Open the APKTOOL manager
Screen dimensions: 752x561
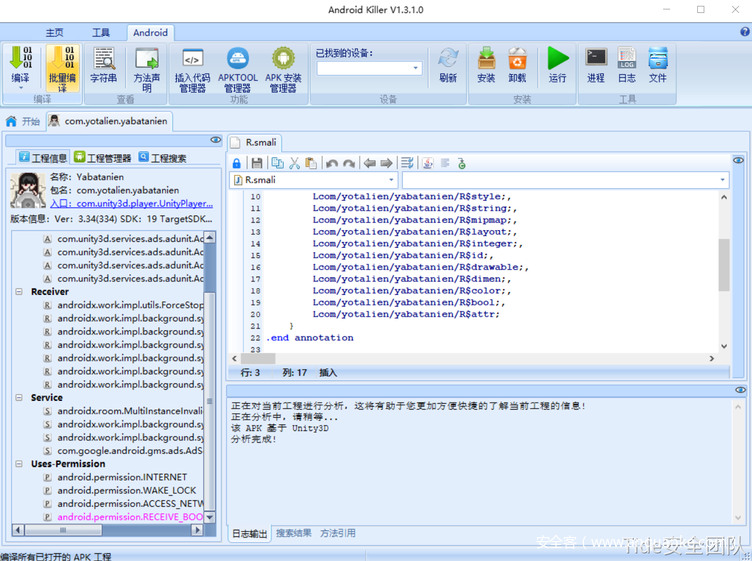pos(238,68)
